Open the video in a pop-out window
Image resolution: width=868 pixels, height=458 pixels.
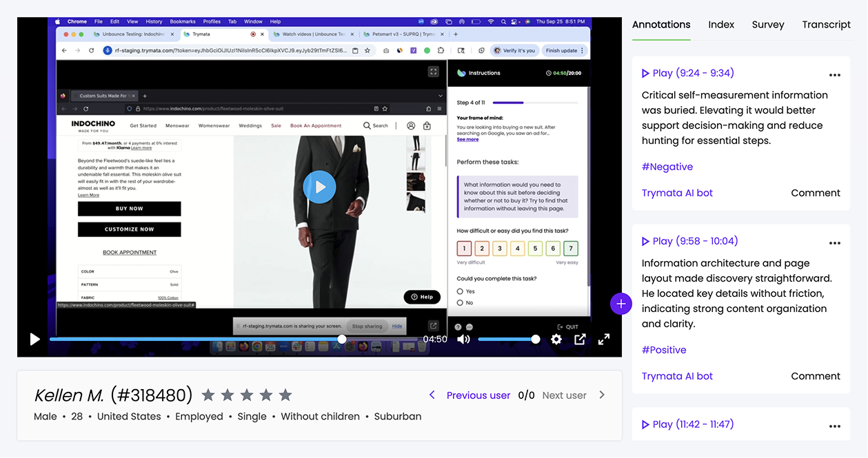tap(580, 339)
